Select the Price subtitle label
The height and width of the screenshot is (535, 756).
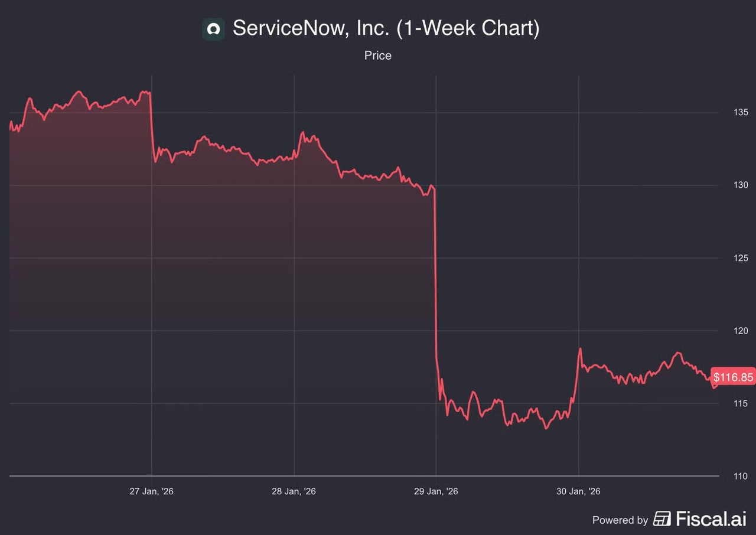(x=378, y=56)
